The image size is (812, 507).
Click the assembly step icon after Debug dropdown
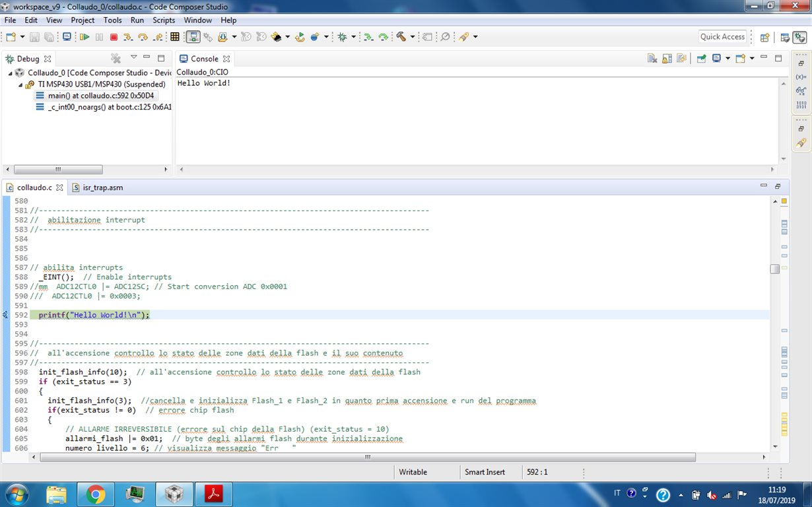point(368,37)
